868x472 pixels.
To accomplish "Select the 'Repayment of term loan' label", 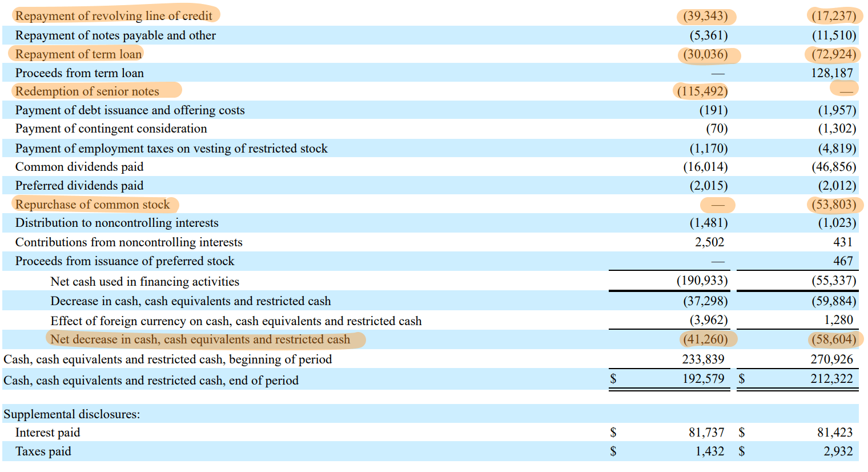I will pos(78,54).
